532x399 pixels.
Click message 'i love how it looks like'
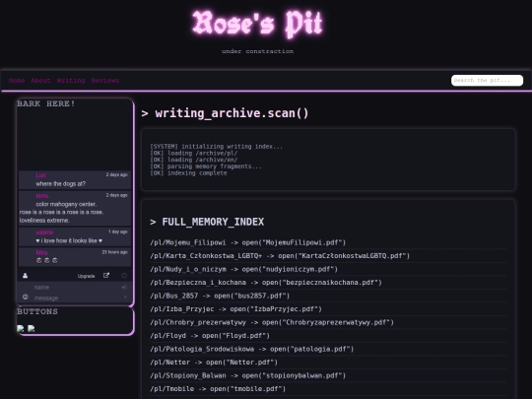pos(69,240)
